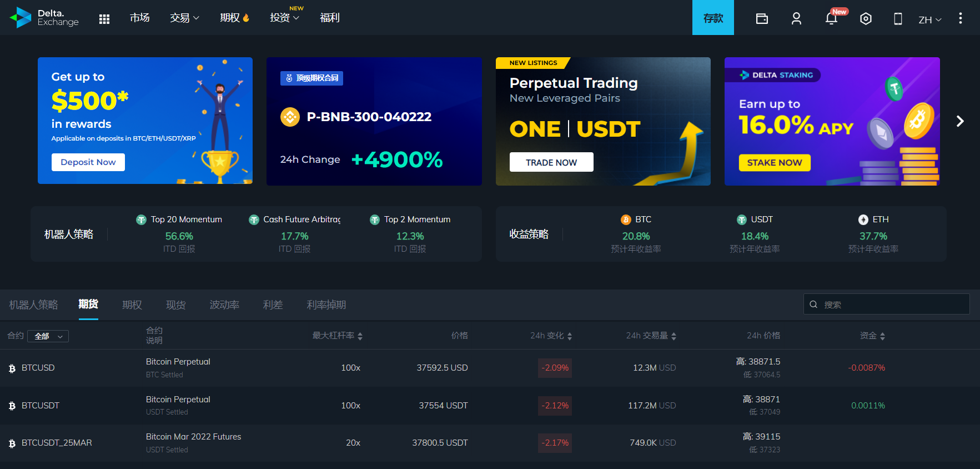Click the 37.7% ETH yield value

(873, 236)
